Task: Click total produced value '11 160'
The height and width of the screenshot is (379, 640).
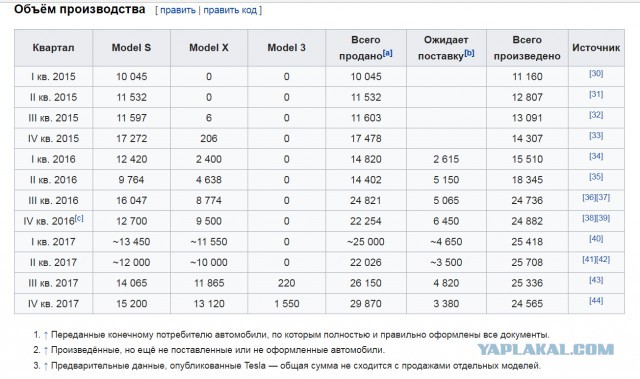Action: [527, 77]
